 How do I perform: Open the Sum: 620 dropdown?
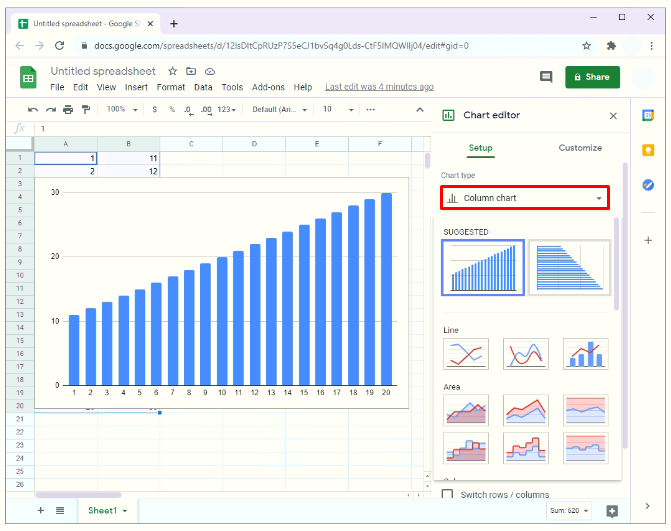[x=569, y=510]
